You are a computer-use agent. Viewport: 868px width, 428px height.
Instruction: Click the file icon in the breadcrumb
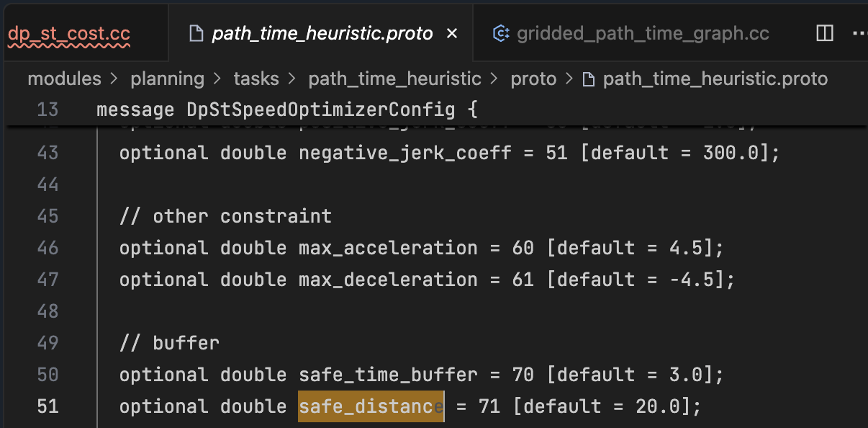click(x=588, y=79)
